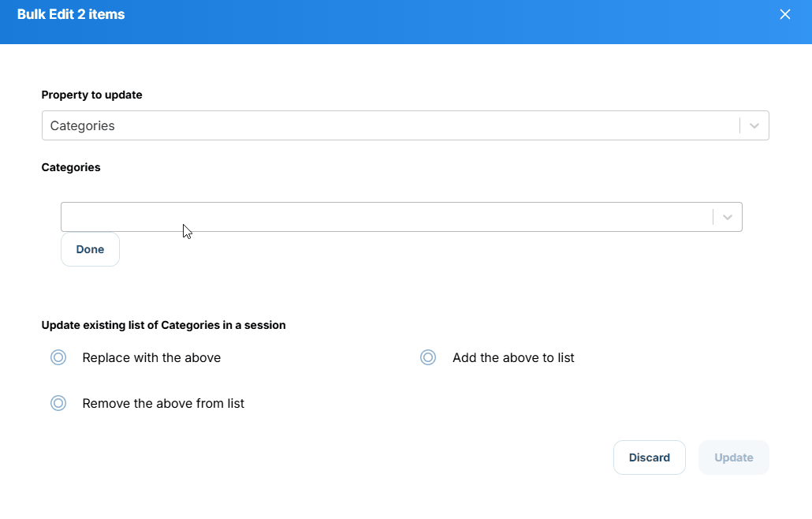Screen dimensions: 812x519
Task: Click the Bulk Edit 2 items title
Action: pyautogui.click(x=71, y=14)
